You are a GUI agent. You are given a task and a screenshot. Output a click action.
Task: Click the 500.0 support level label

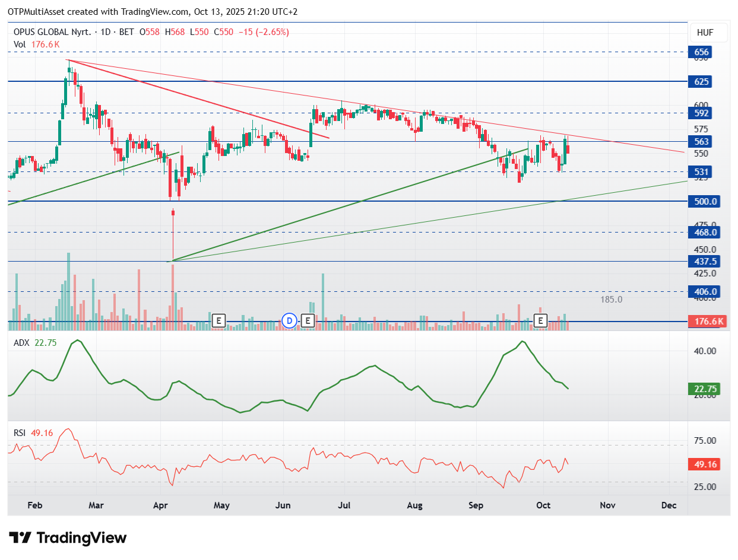[x=705, y=202]
